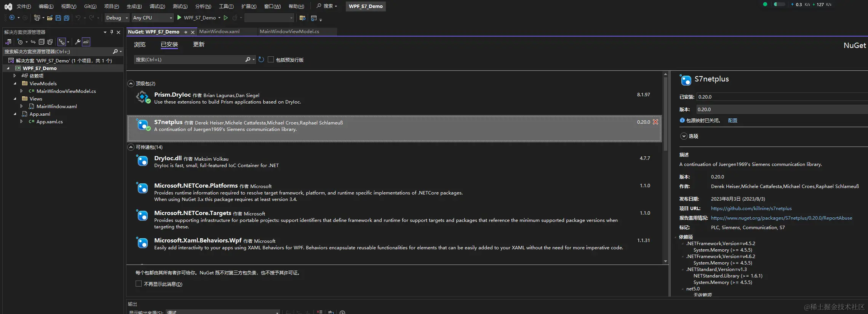Start debugging with the green play icon
Image resolution: width=868 pixels, height=314 pixels.
(179, 18)
